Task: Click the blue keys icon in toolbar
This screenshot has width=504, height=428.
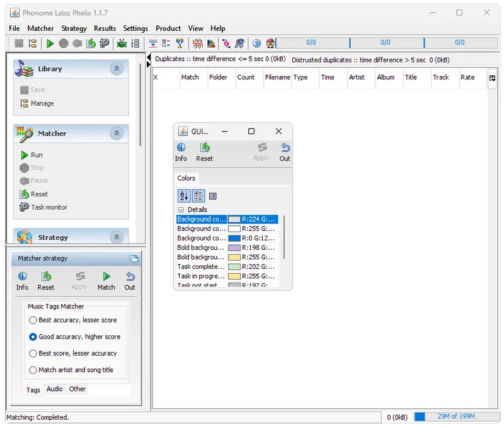Action: coord(239,43)
